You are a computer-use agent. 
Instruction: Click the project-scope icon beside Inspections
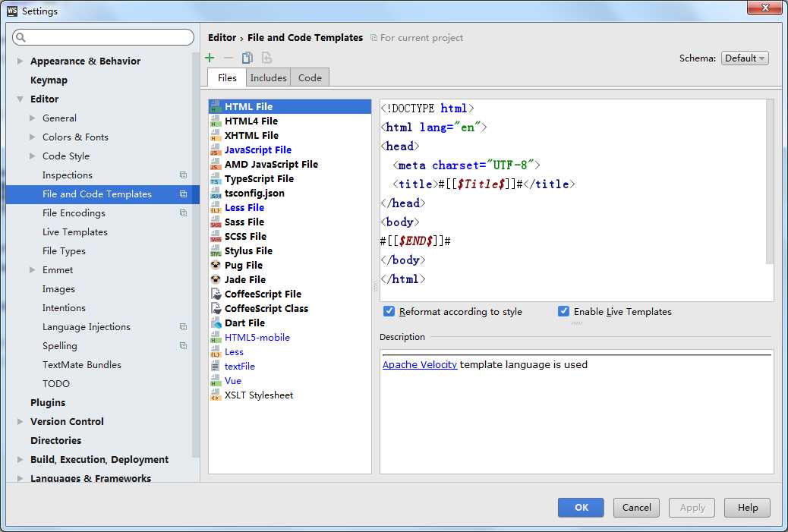pyautogui.click(x=183, y=175)
